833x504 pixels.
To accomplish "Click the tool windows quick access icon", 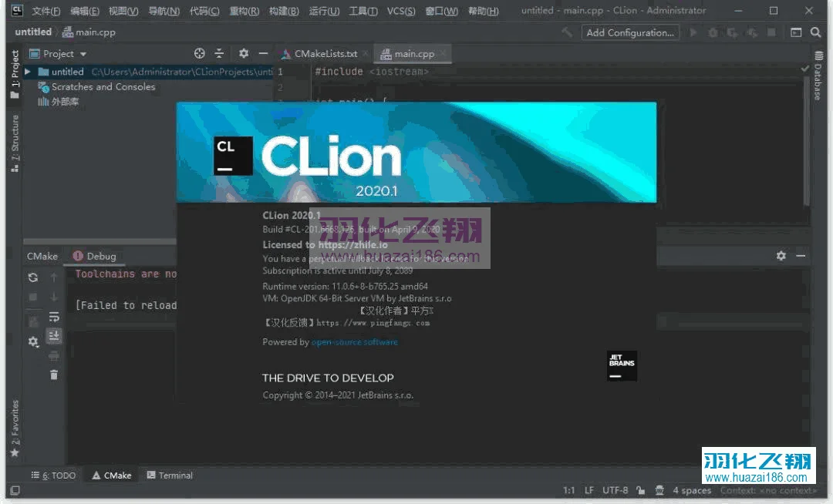I will (15, 490).
